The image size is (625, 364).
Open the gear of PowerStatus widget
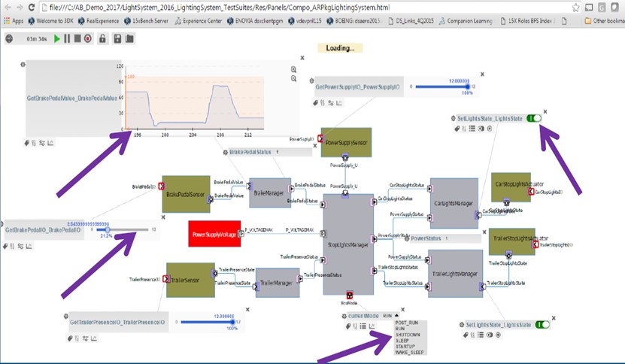[407, 238]
